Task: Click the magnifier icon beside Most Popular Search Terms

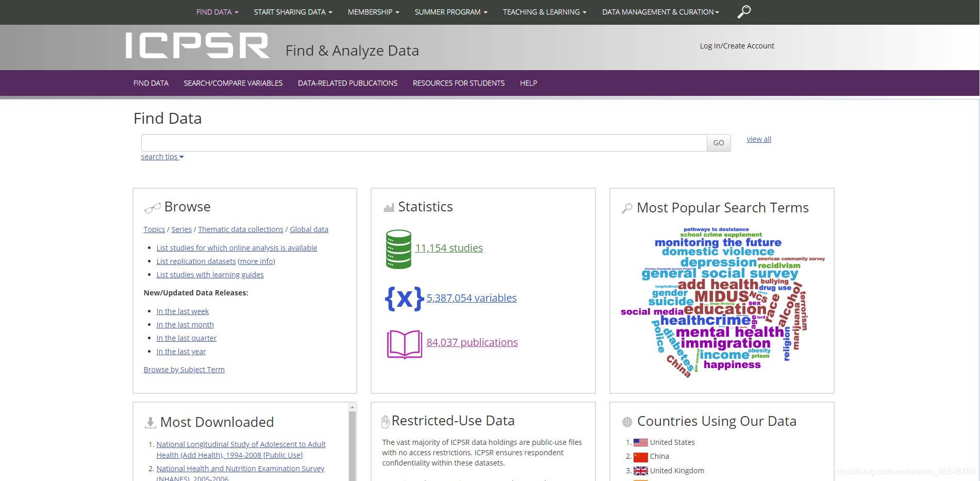Action: click(x=627, y=208)
